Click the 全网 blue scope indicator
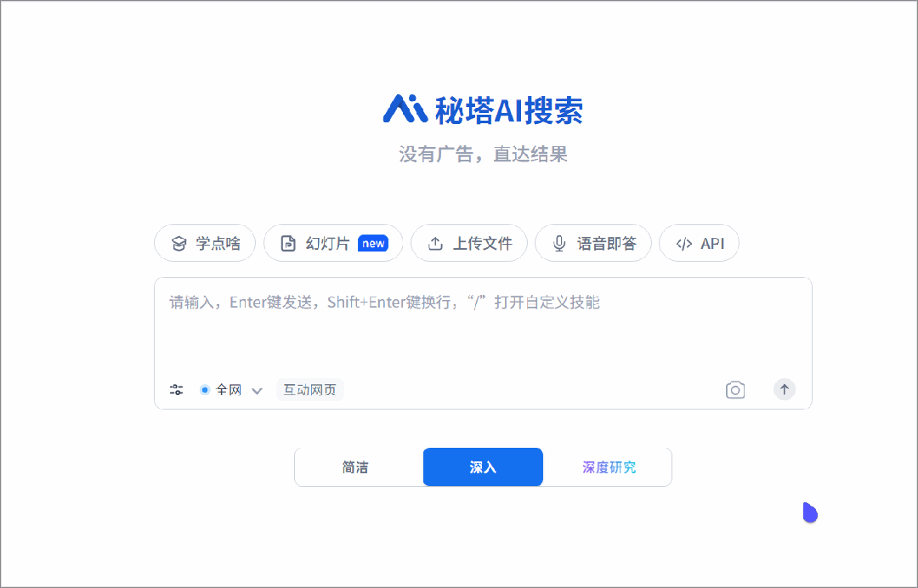This screenshot has width=918, height=588. [x=204, y=390]
